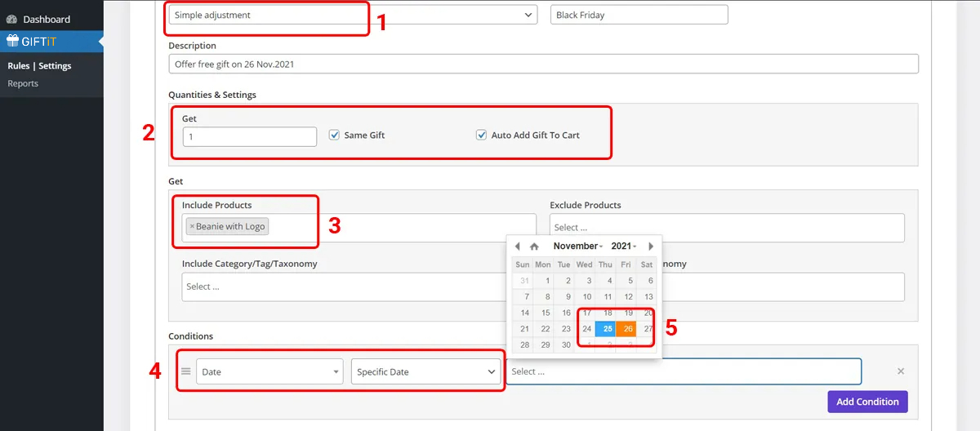Screen dimensions: 980x431
Task: Open the Simple adjustment dropdown
Action: 352,16
